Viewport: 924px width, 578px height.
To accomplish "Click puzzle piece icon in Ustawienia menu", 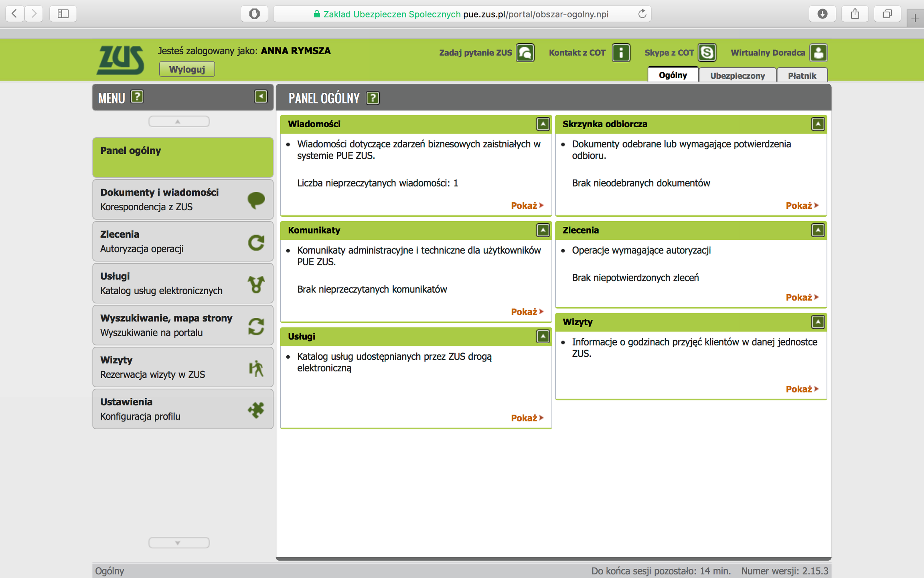I will [256, 410].
